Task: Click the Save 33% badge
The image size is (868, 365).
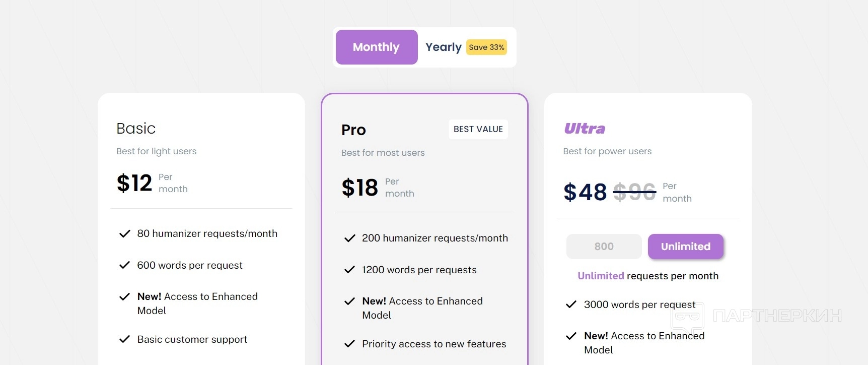Action: [x=486, y=47]
